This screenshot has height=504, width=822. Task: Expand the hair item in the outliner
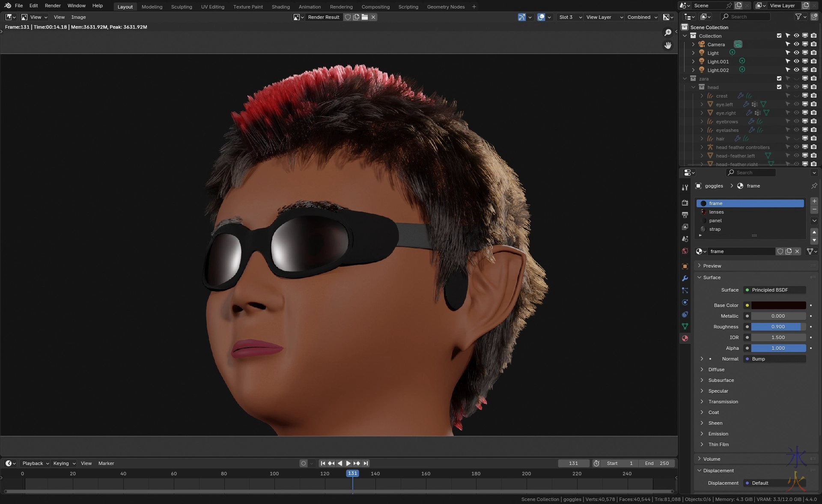pyautogui.click(x=702, y=139)
